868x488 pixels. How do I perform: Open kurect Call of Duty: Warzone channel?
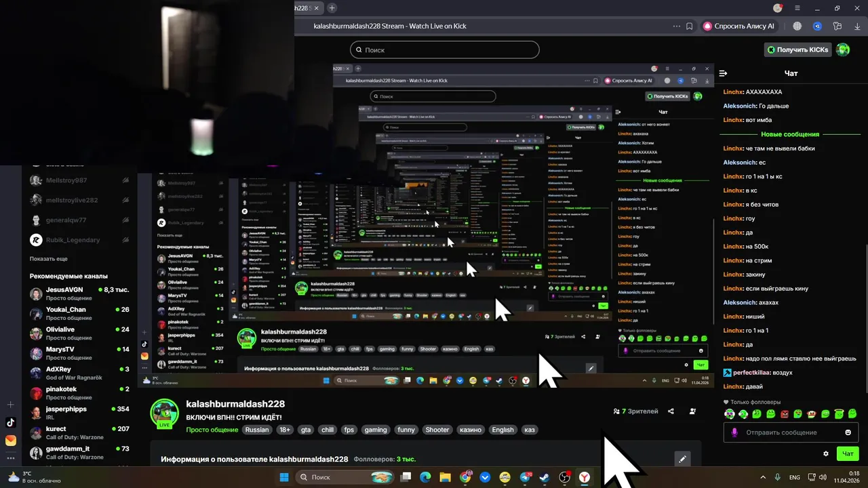[x=80, y=432]
